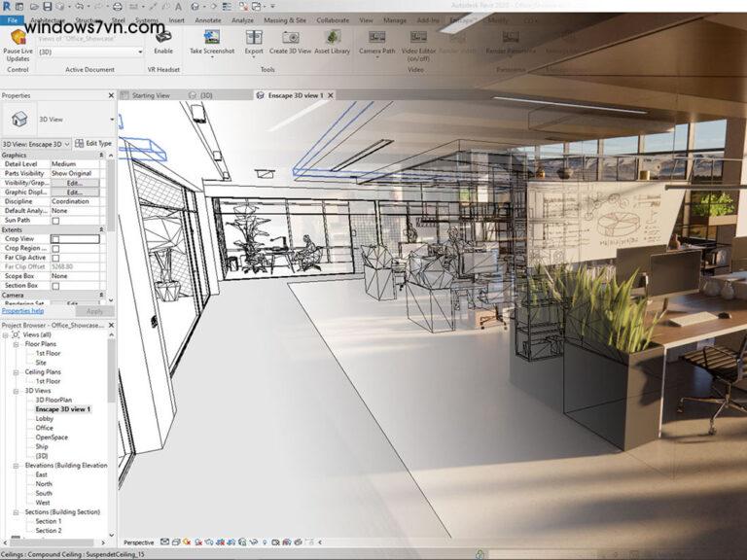Click the Take Screenshot icon

pos(212,37)
